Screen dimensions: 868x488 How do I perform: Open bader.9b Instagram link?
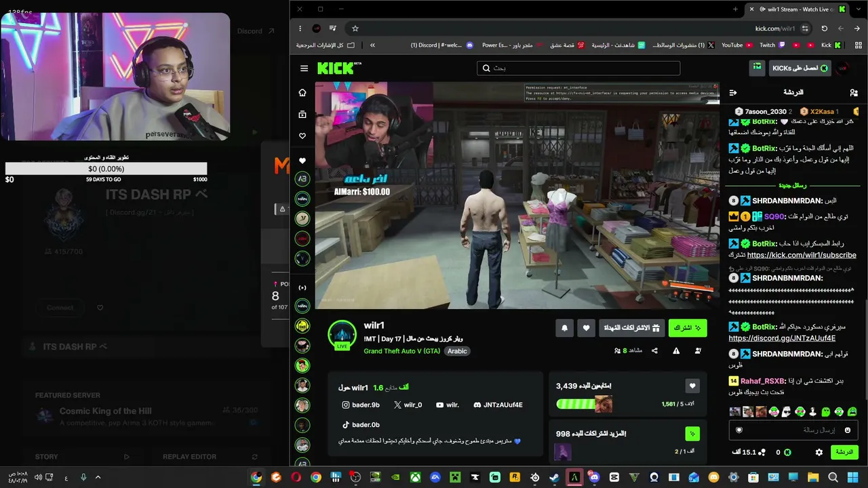(x=361, y=405)
